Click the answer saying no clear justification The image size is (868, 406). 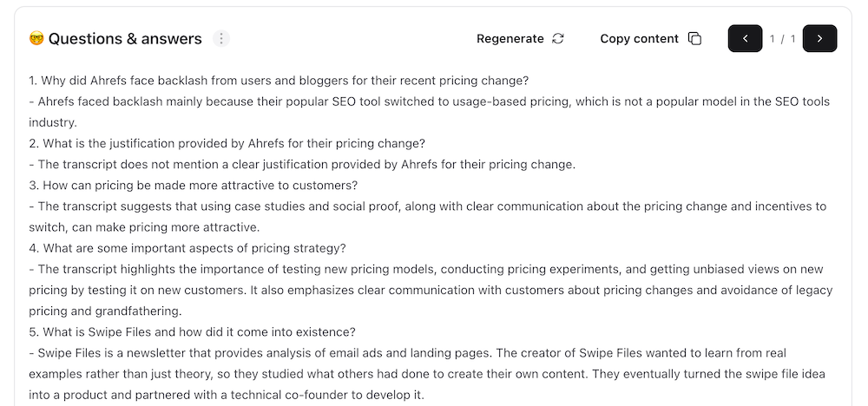pos(302,164)
